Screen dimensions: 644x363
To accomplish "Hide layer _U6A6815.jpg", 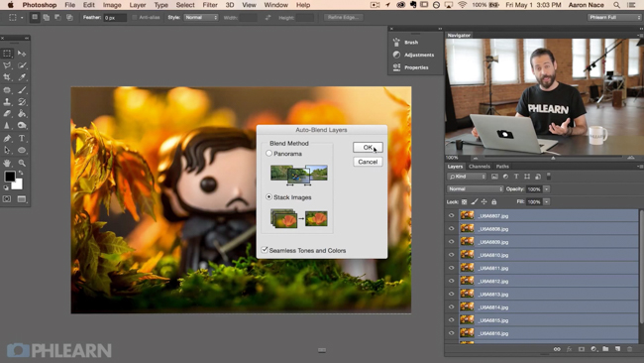I will pyautogui.click(x=452, y=319).
